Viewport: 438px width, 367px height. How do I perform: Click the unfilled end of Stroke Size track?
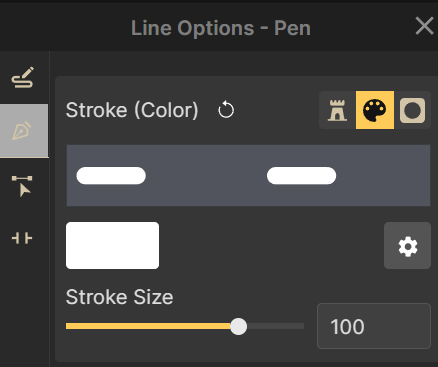point(275,326)
